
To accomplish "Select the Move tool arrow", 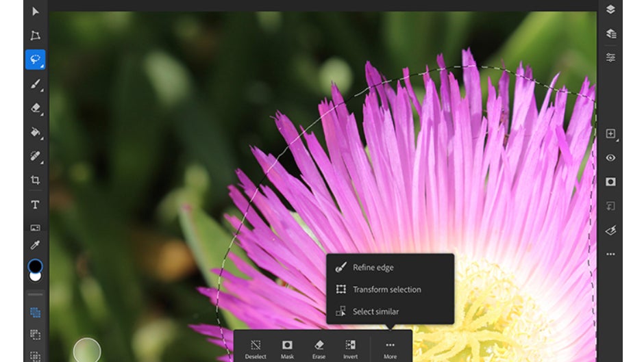I will tap(36, 12).
